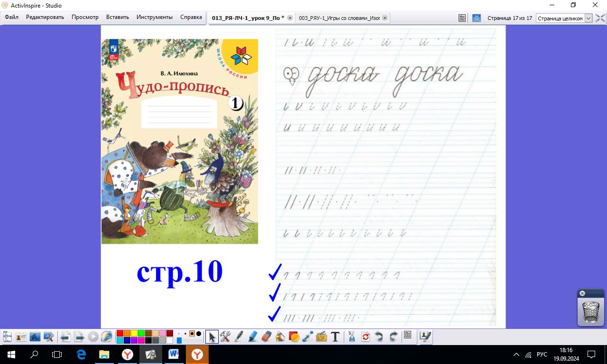
Task: Expand the Страница целиком zoom dropdown
Action: pos(589,18)
